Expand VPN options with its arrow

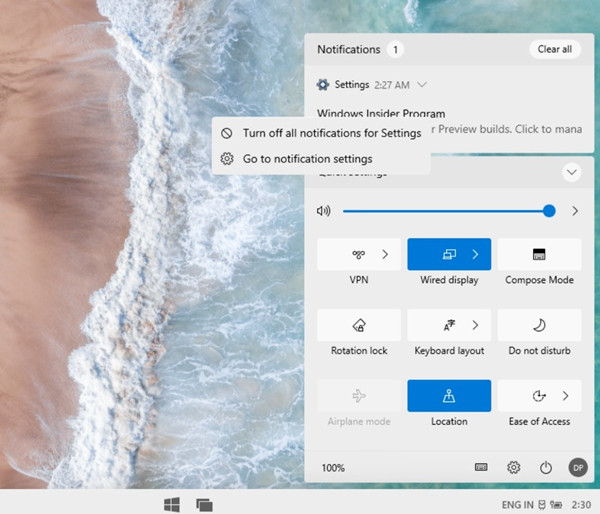pyautogui.click(x=385, y=254)
